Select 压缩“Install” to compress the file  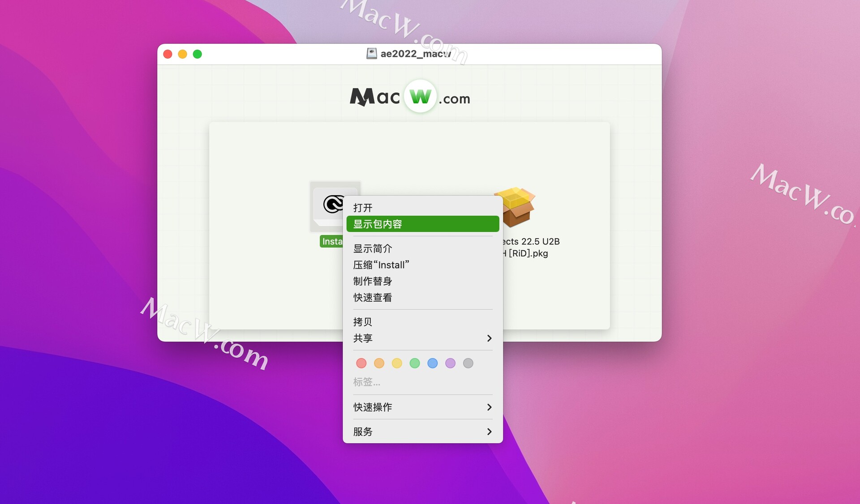[380, 265]
